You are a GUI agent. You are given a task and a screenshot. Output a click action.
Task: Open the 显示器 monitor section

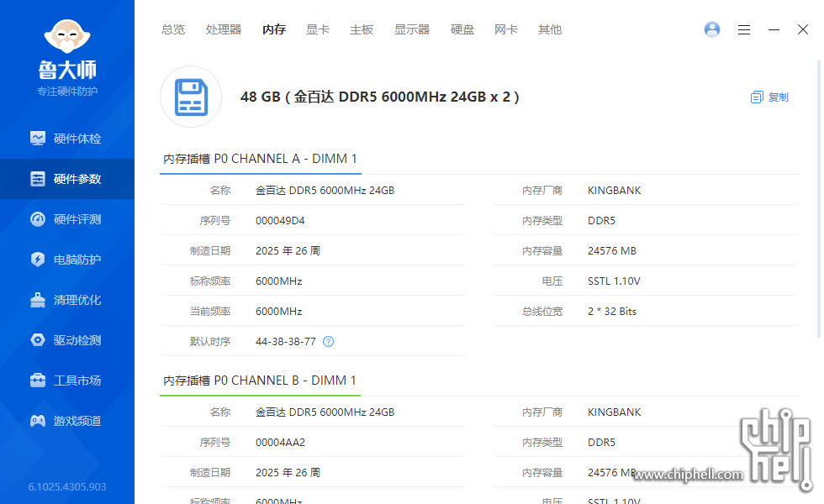[410, 29]
